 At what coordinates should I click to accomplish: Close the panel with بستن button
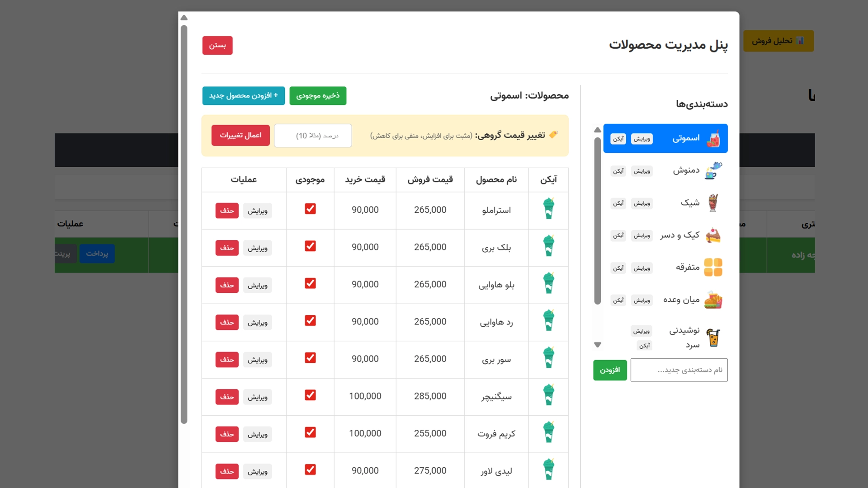coord(217,45)
